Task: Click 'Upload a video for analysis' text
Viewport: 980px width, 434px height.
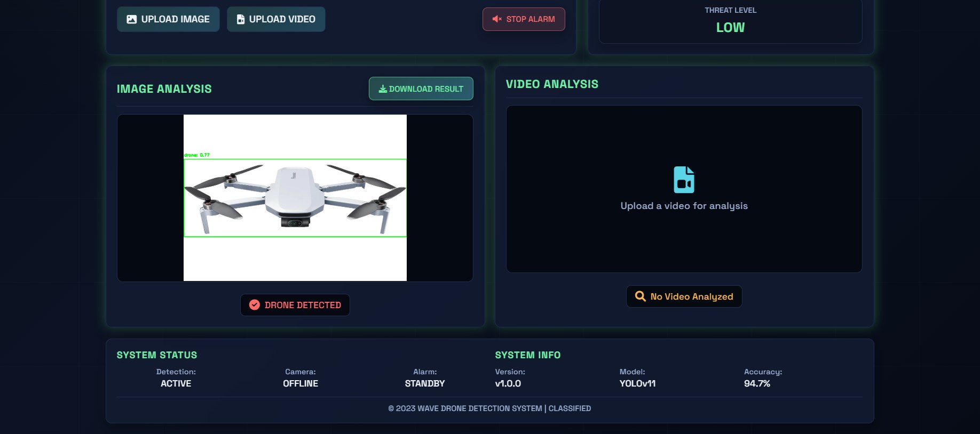Action: pos(684,206)
